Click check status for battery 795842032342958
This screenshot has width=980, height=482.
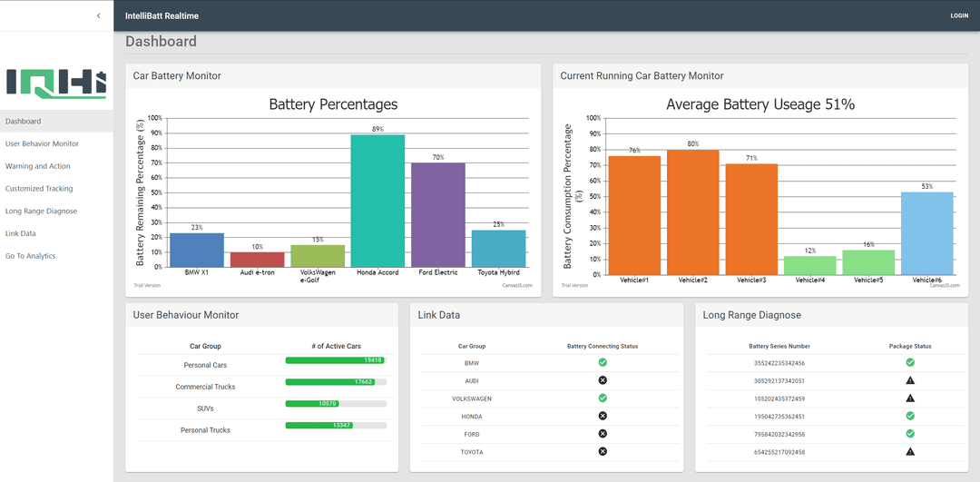tap(910, 433)
